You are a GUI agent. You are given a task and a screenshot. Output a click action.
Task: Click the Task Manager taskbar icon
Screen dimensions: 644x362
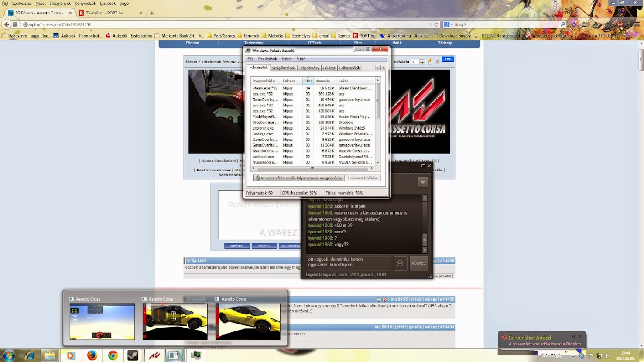[196, 355]
